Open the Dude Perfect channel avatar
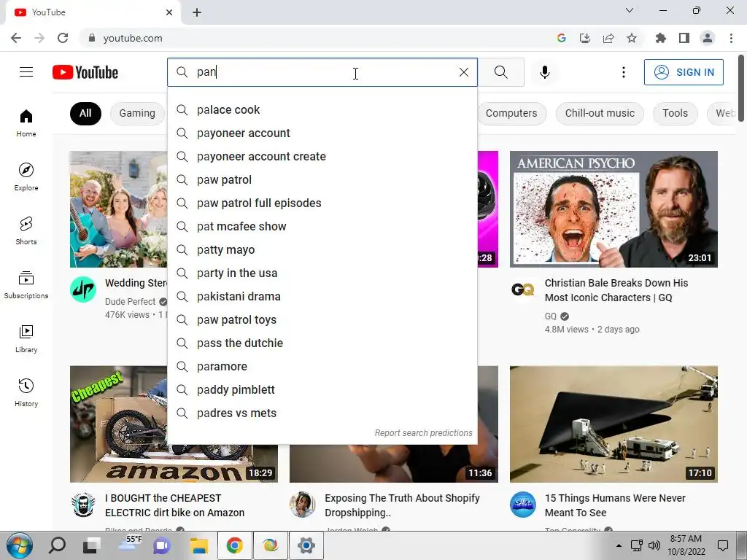This screenshot has width=747, height=560. pos(83,289)
